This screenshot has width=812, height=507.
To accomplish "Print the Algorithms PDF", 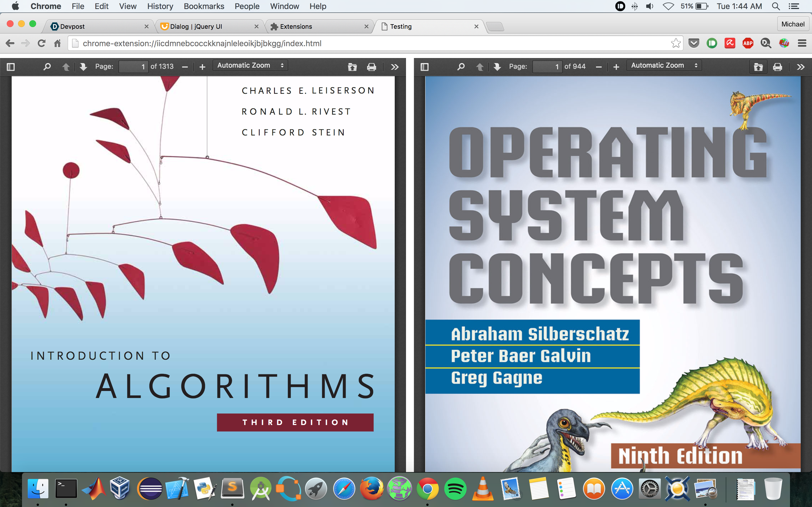I will pyautogui.click(x=371, y=67).
